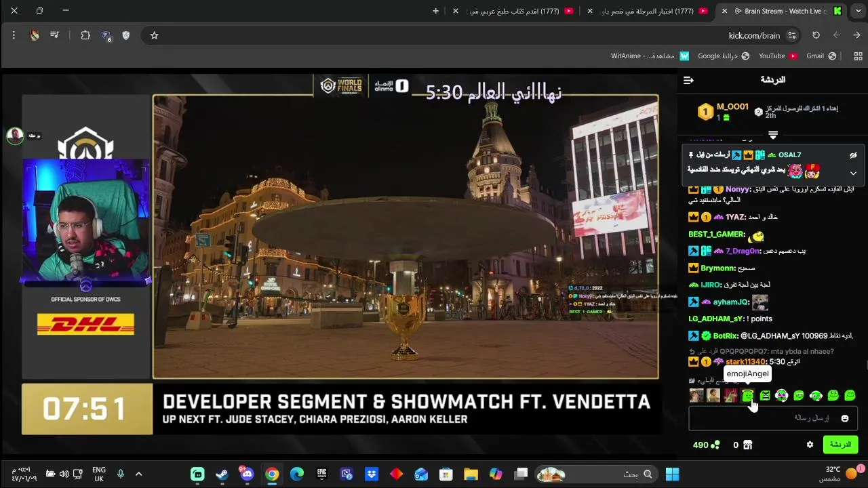The image size is (868, 488).
Task: Open the ENG UK language switcher
Action: (99, 474)
